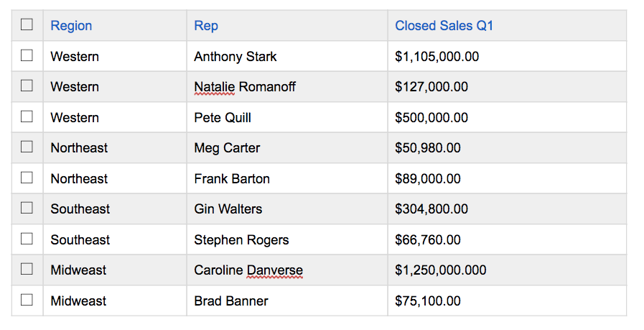
Task: Click the Caroline Danverse name cell
Action: tap(248, 270)
